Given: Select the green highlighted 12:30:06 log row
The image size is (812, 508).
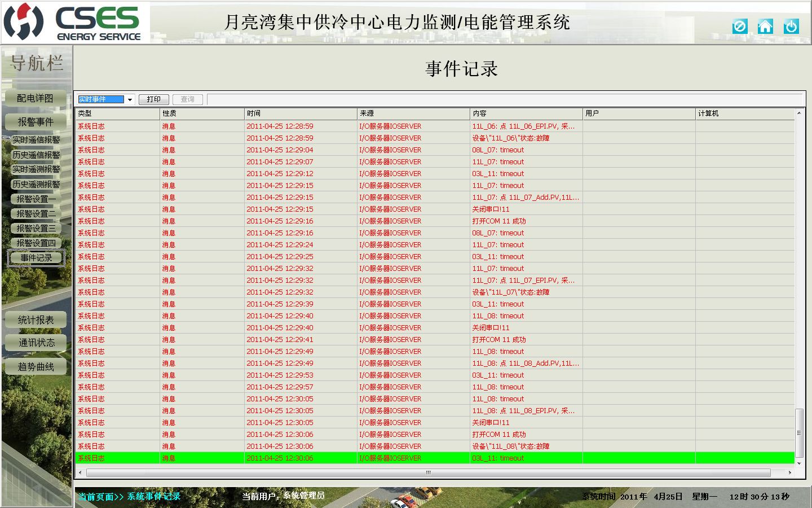Looking at the screenshot, I should coord(434,458).
